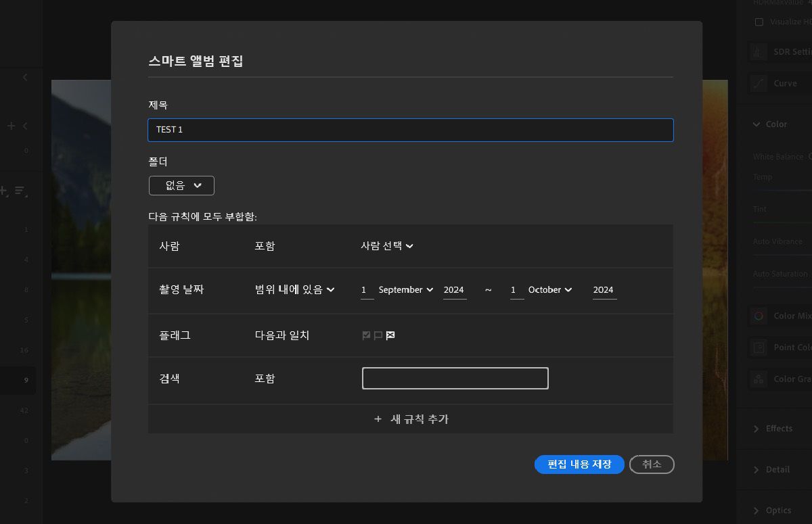Screen dimensions: 812x524
Task: Open the 폴더 없음 dropdown
Action: tap(181, 185)
